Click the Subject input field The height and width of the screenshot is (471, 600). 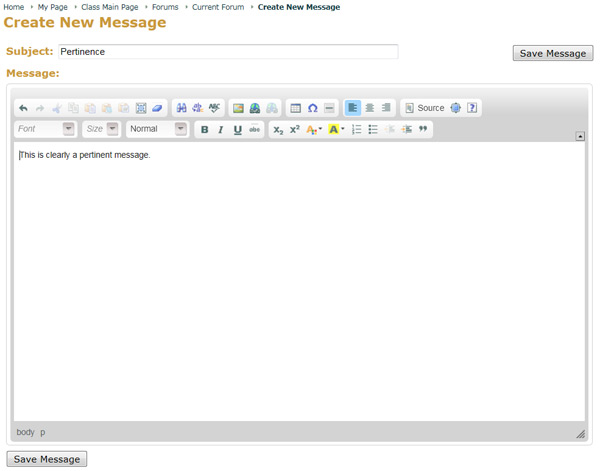pyautogui.click(x=228, y=52)
